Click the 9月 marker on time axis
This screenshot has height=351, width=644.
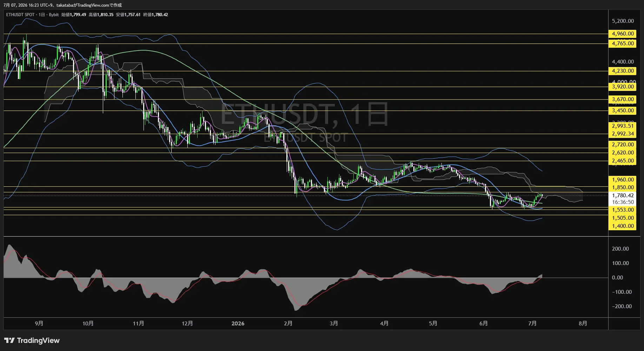pyautogui.click(x=39, y=323)
